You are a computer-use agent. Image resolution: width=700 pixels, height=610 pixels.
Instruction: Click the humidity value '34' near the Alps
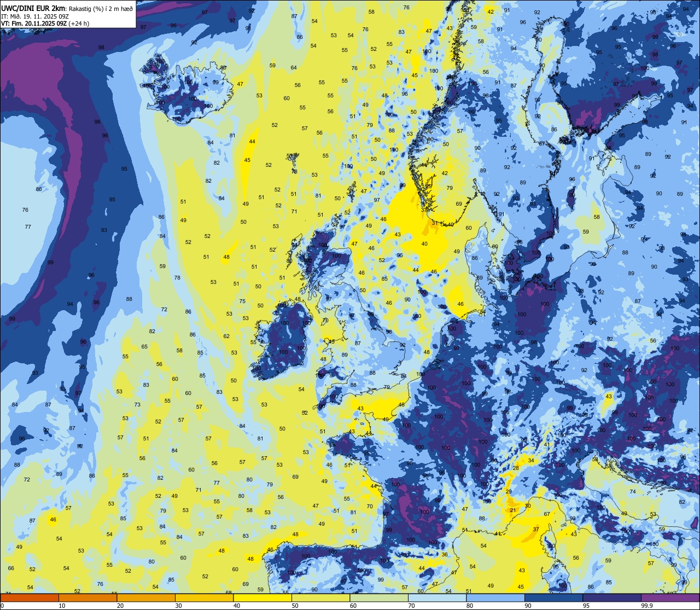(530, 461)
